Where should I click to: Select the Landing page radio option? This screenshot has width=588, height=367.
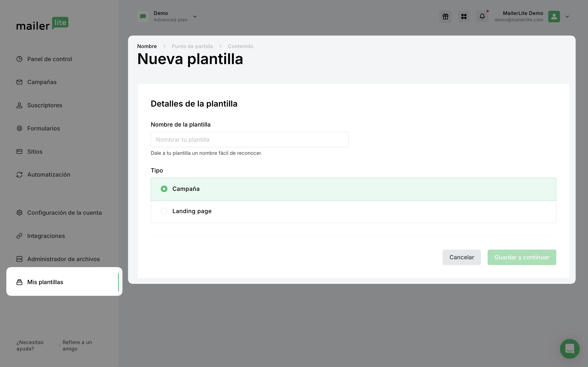164,211
